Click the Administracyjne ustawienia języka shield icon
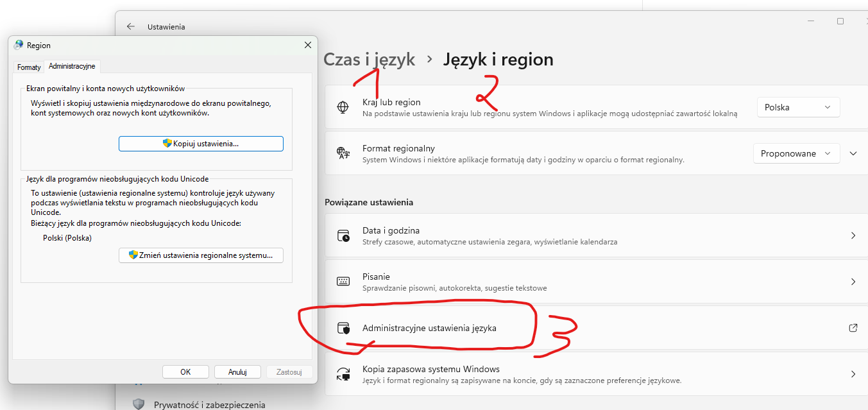868x410 pixels. coord(343,328)
